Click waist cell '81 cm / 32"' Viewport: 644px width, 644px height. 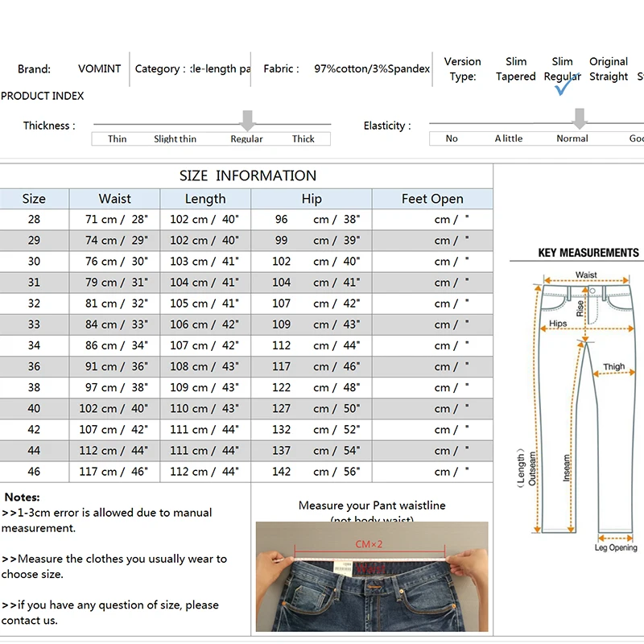tap(116, 303)
